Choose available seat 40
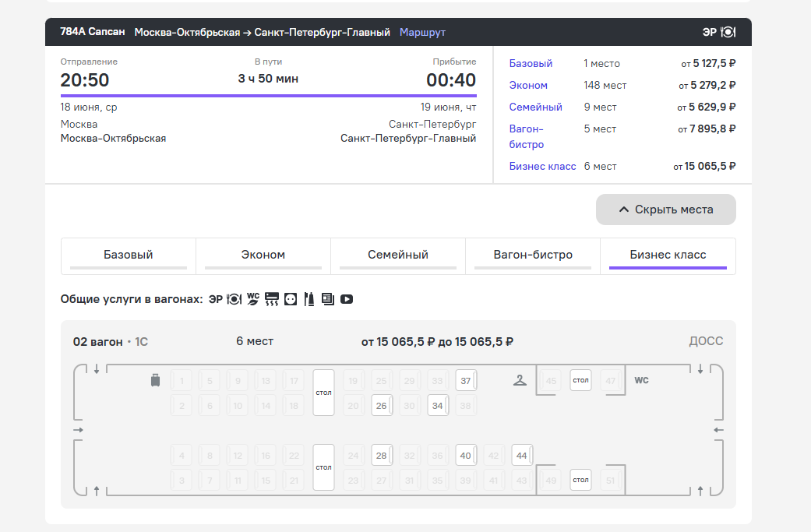This screenshot has height=532, width=811. point(466,456)
